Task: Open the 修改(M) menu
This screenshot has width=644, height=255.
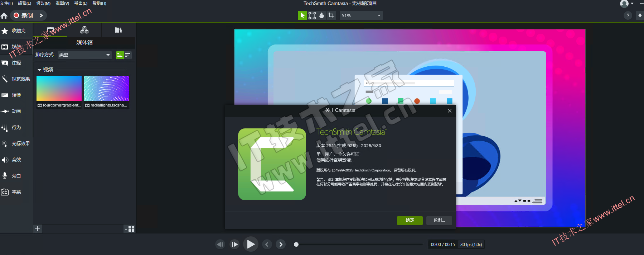Action: [x=43, y=3]
